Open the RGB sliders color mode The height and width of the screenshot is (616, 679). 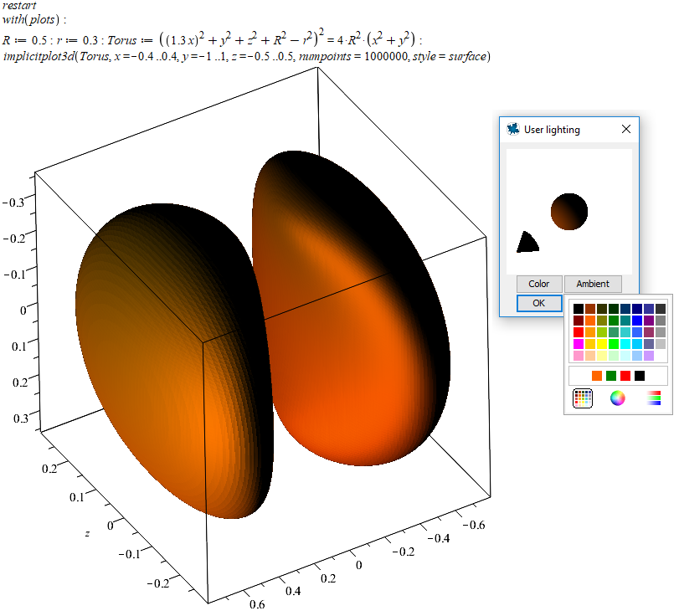pos(653,398)
